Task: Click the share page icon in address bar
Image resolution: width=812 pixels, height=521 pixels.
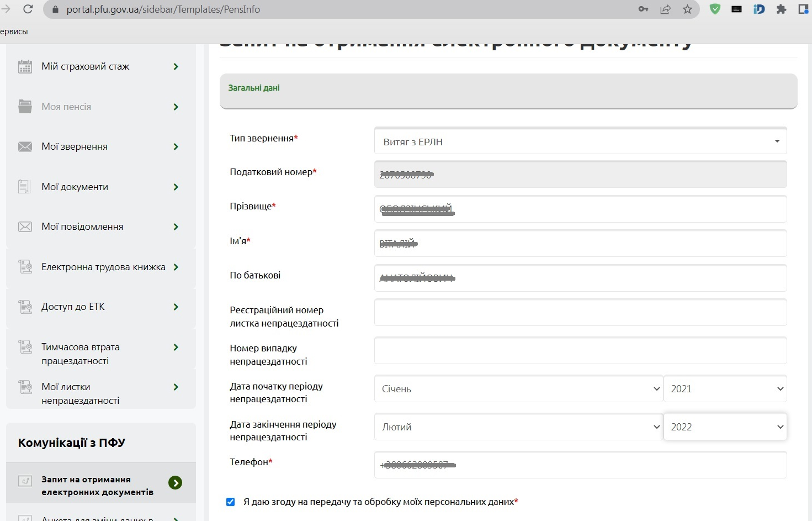Action: point(665,9)
